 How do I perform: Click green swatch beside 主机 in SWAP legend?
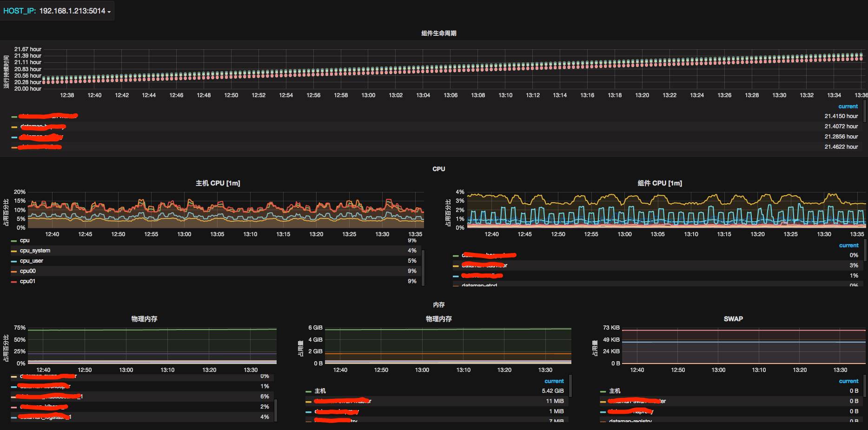click(x=603, y=391)
